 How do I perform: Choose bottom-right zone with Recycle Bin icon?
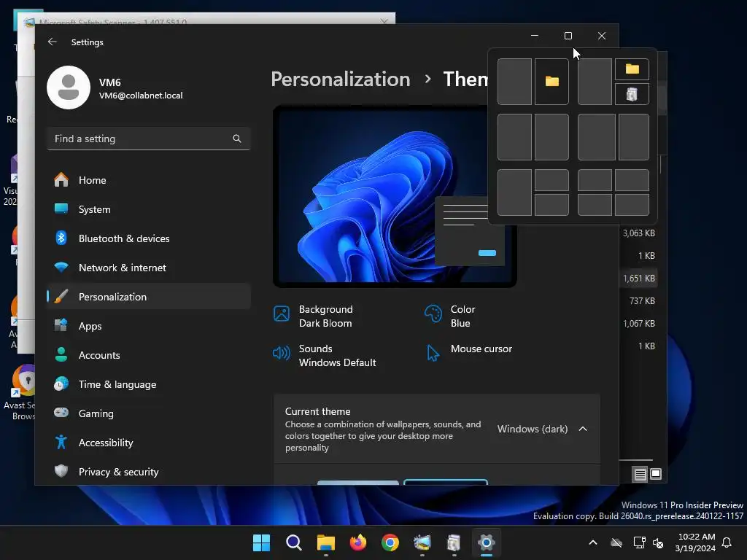pyautogui.click(x=632, y=94)
